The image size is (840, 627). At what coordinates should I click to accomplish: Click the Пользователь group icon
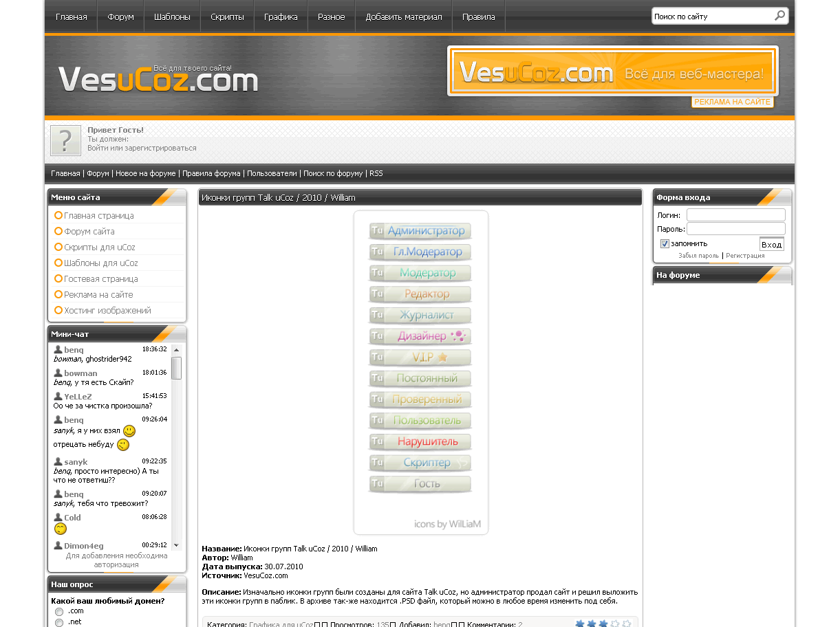pyautogui.click(x=420, y=421)
